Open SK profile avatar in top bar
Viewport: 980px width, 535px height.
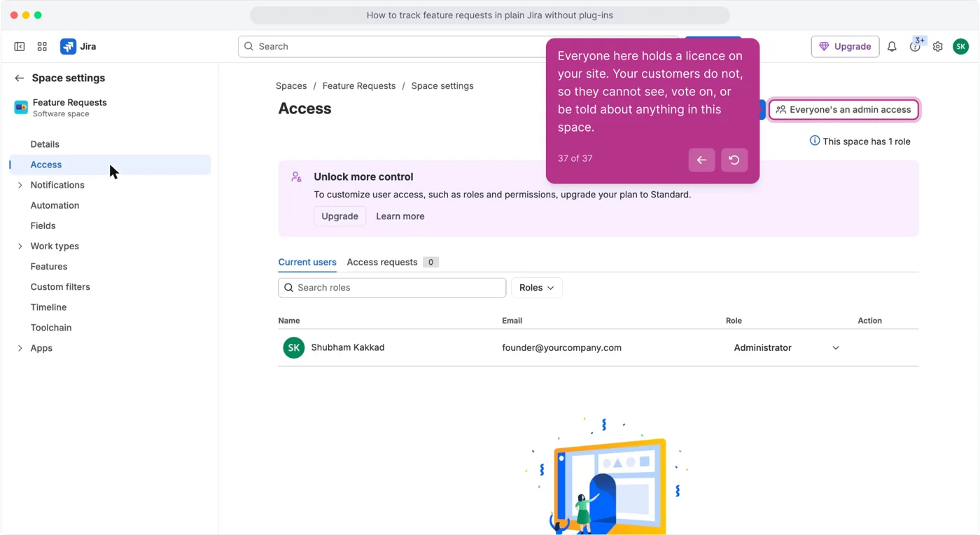tap(961, 47)
